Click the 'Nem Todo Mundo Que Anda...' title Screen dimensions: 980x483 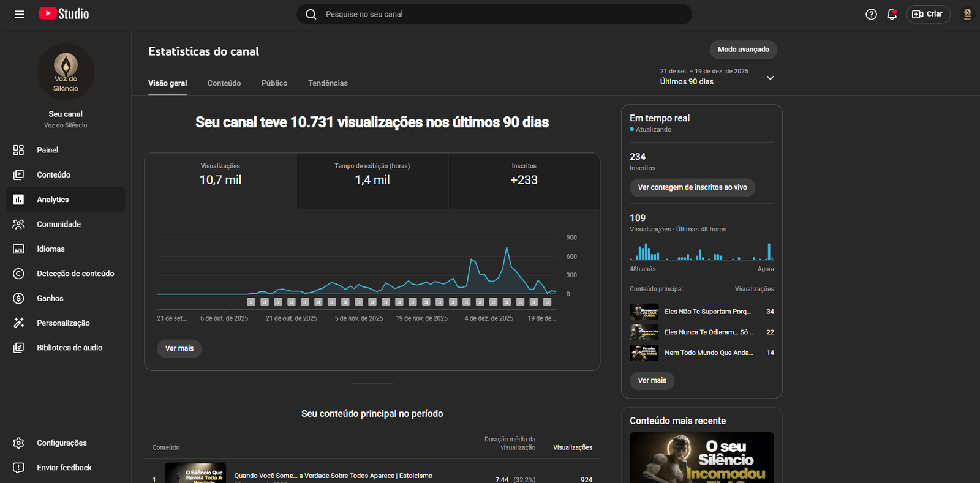point(709,353)
